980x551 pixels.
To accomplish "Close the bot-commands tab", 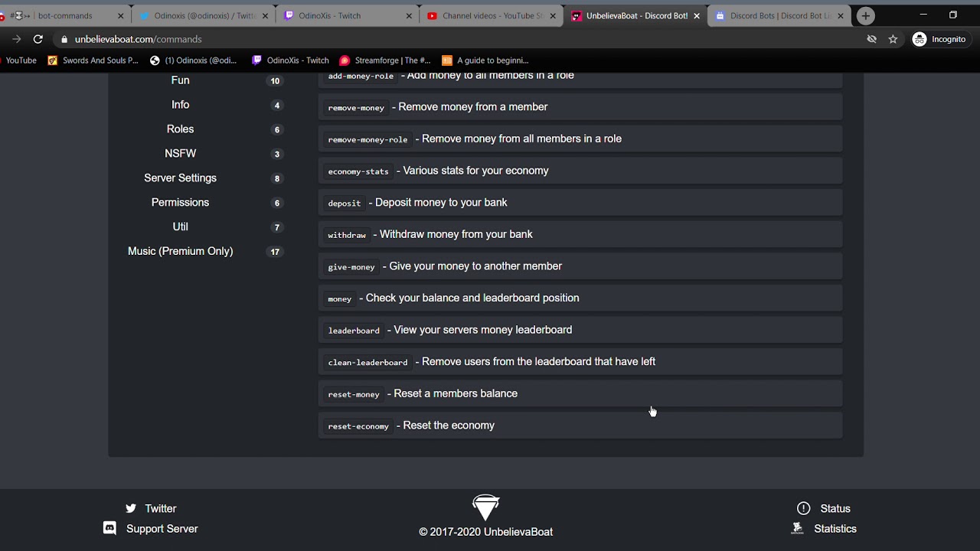I will (x=120, y=15).
